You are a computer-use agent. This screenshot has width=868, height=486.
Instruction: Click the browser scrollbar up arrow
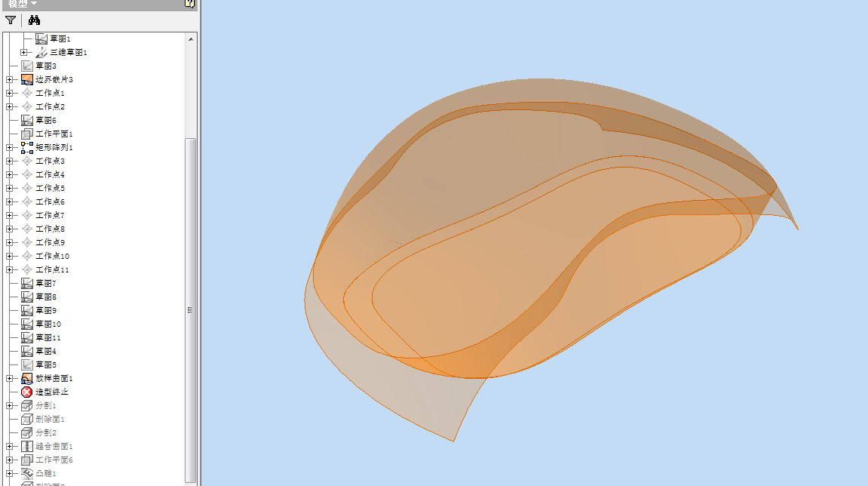click(x=191, y=38)
